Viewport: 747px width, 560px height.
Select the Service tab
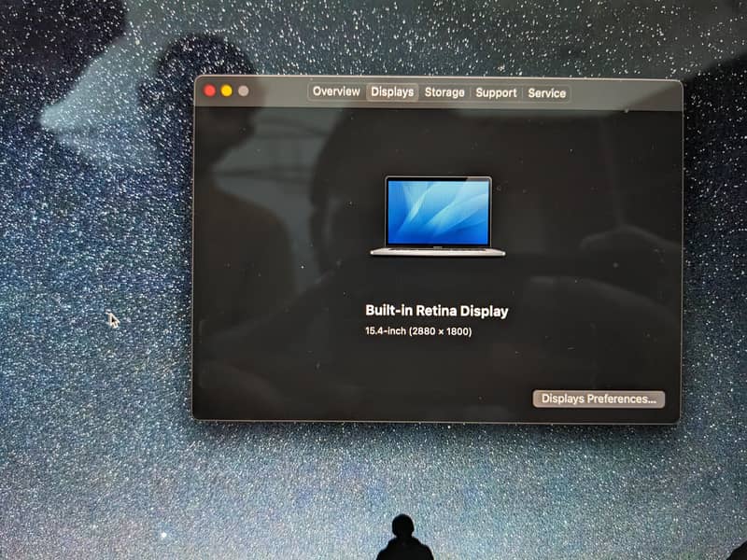coord(547,92)
